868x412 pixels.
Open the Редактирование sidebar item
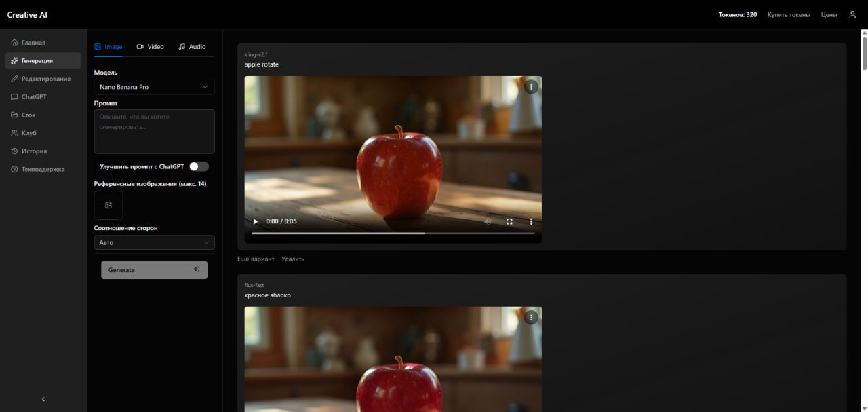click(x=43, y=79)
